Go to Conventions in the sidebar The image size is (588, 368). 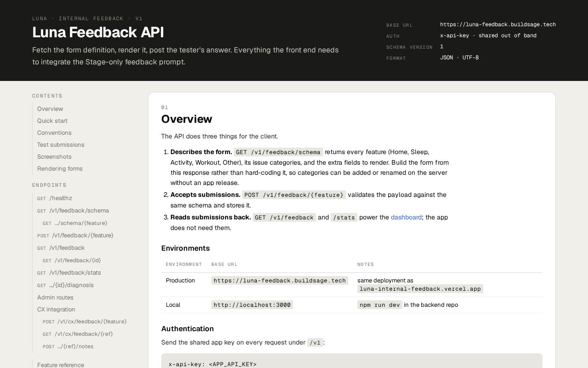54,133
